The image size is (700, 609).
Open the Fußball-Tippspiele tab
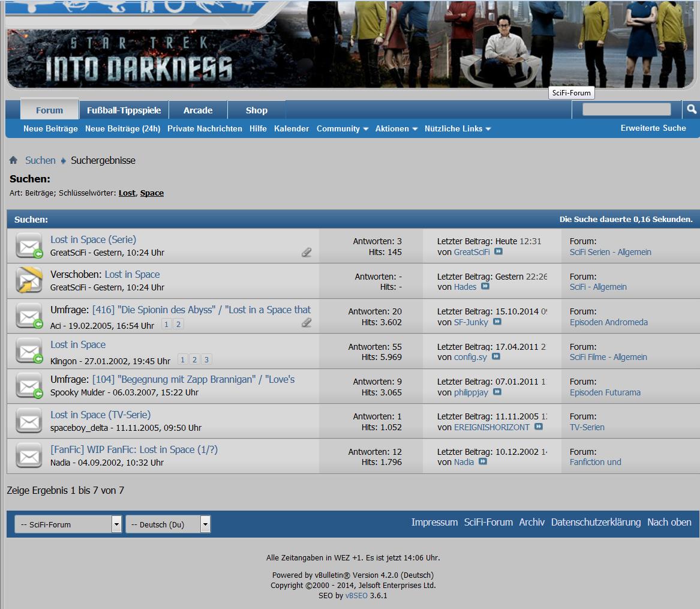[x=124, y=110]
